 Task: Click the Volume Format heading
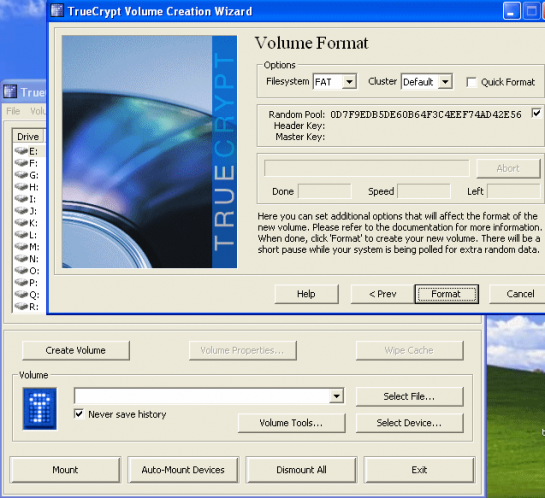coord(311,43)
